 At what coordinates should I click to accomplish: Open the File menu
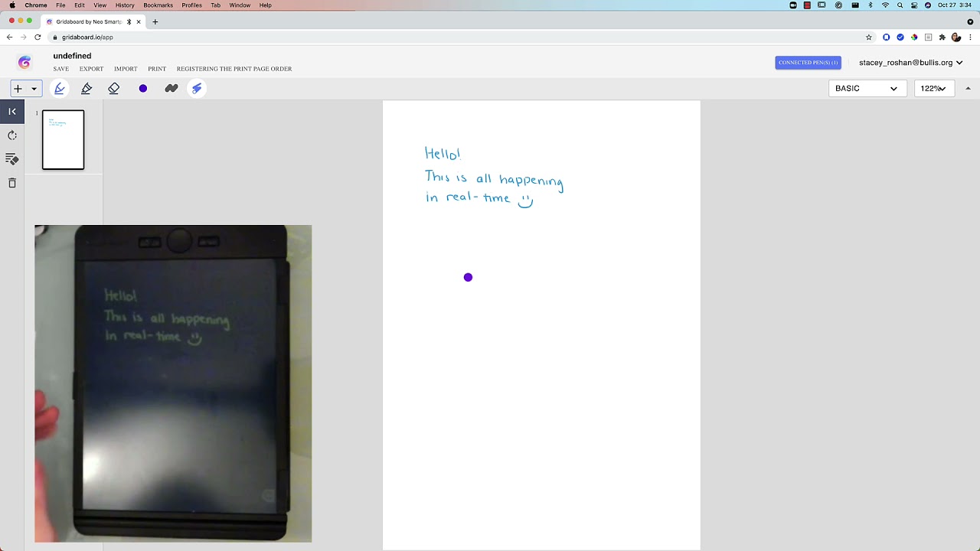(x=60, y=5)
